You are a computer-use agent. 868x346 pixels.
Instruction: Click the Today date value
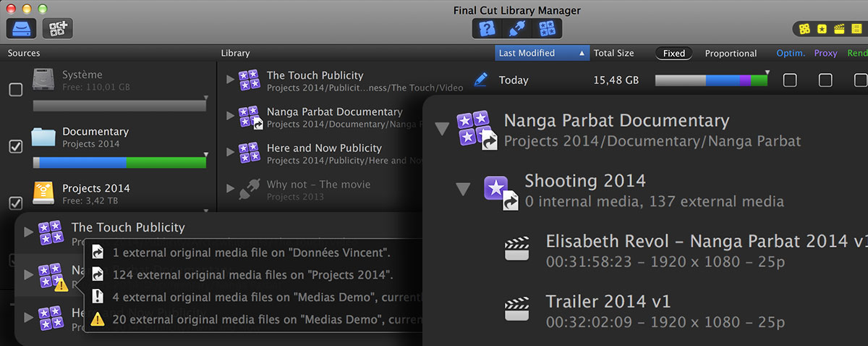pyautogui.click(x=514, y=80)
